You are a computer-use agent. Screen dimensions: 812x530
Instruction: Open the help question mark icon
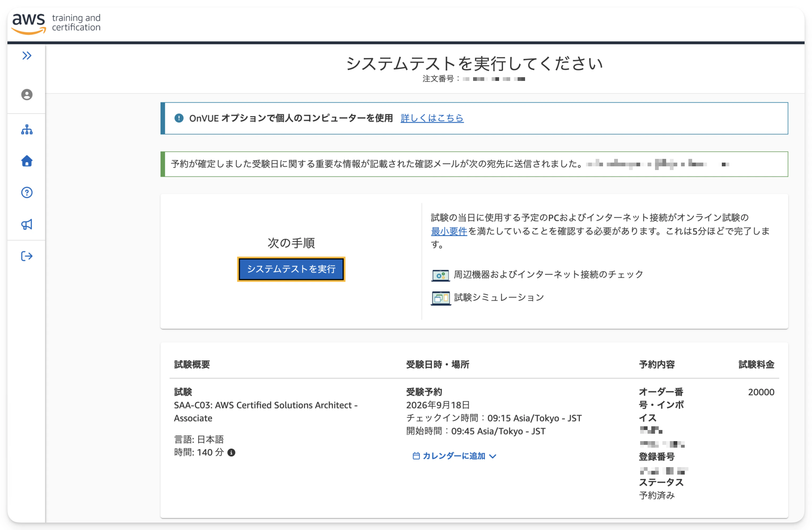point(27,193)
